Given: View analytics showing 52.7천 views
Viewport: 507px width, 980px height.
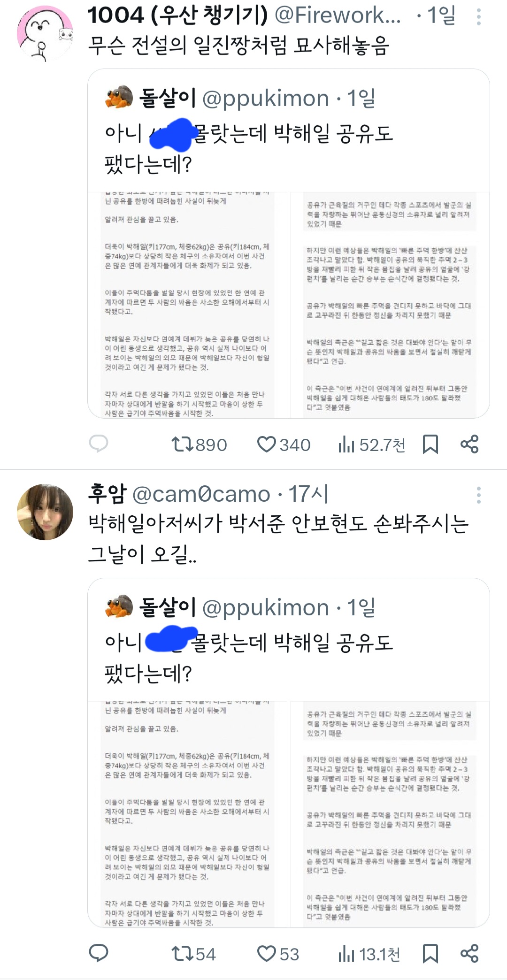Looking at the screenshot, I should 371,444.
